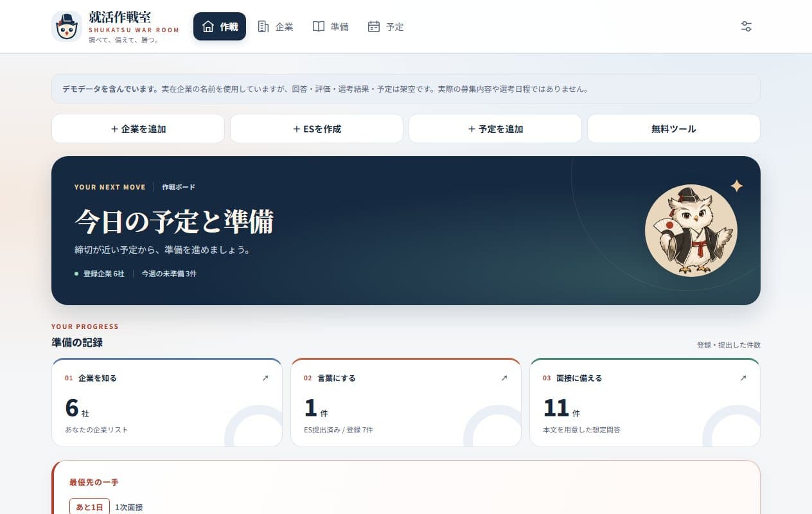Click the owl logo in the header
The height and width of the screenshot is (514, 812).
point(67,26)
